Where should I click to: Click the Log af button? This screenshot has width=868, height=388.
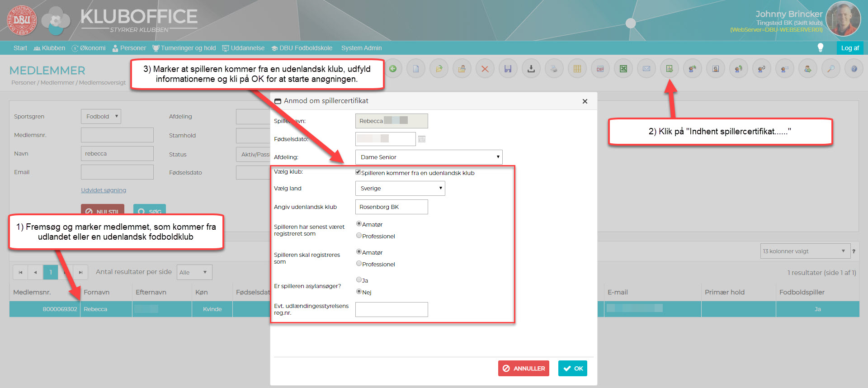click(850, 48)
